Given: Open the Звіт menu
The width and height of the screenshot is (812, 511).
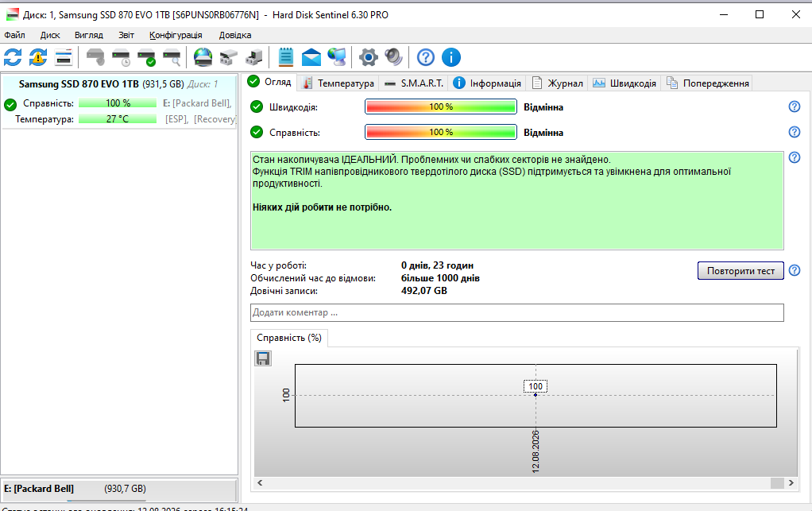Looking at the screenshot, I should point(126,35).
